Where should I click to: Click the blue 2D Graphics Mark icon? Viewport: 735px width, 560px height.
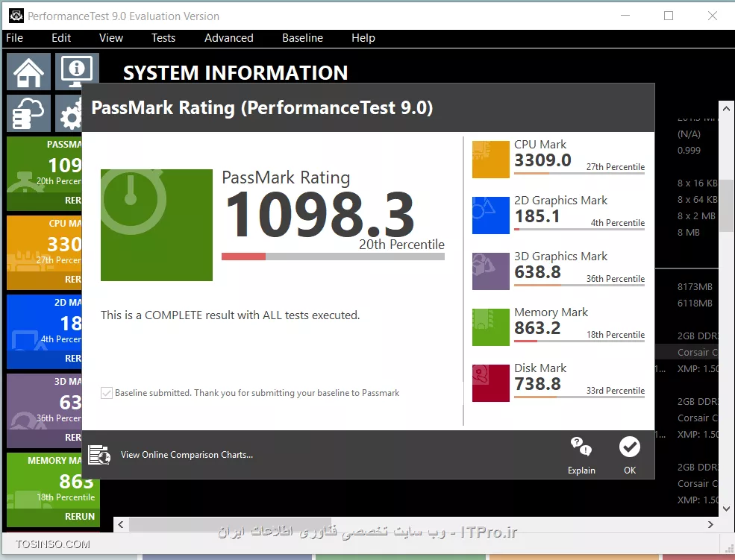[491, 215]
